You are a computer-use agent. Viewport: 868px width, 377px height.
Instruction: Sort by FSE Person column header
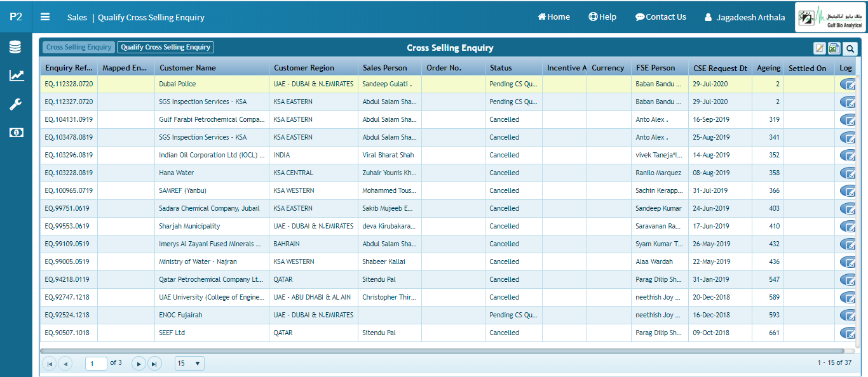pos(660,68)
